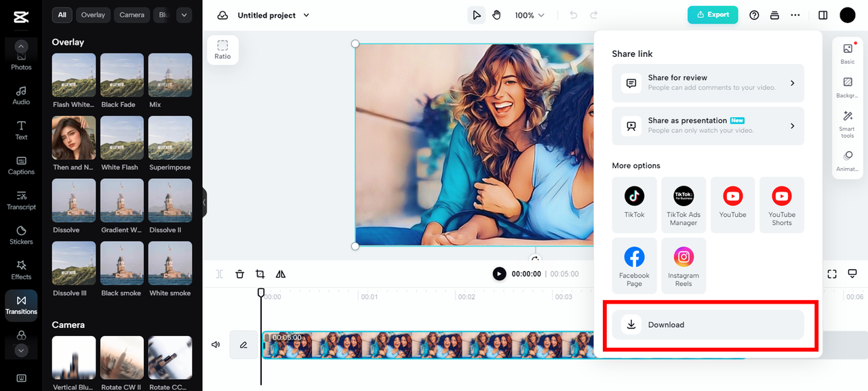Share to TikTok
The height and width of the screenshot is (391, 868).
click(x=635, y=205)
